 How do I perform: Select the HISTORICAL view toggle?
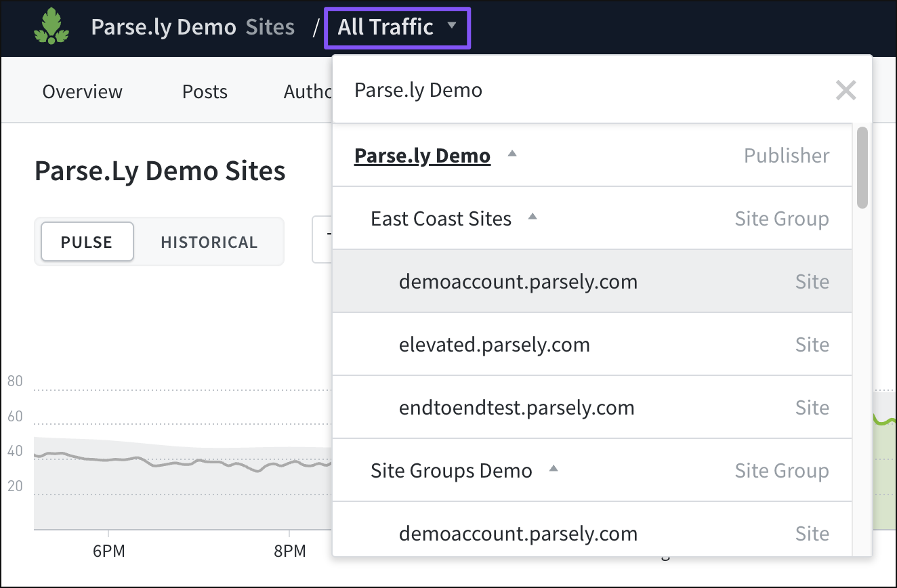point(209,242)
